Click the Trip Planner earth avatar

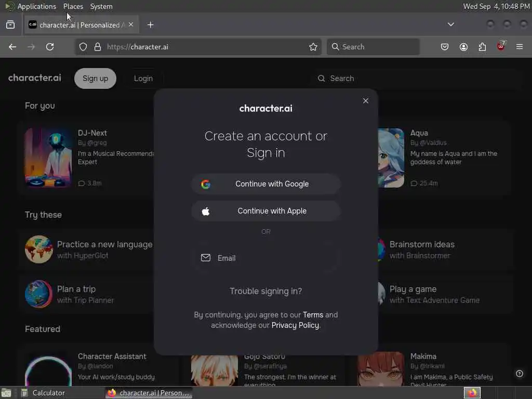pos(38,294)
